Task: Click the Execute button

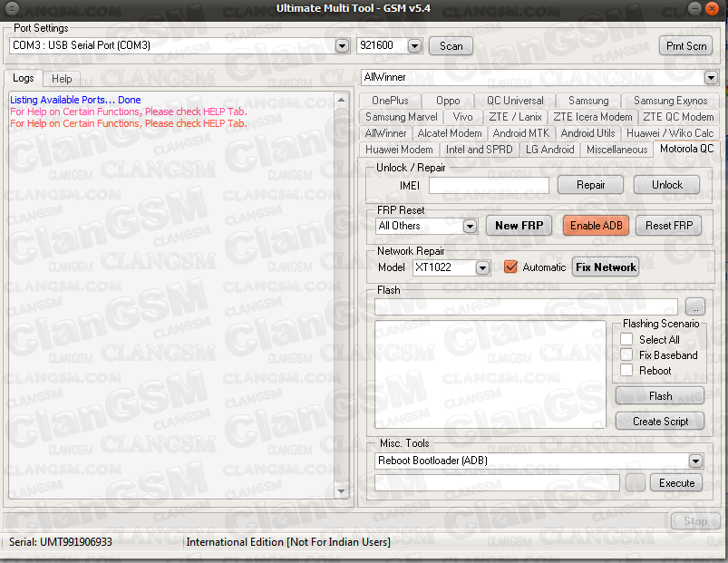Action: 676,483
